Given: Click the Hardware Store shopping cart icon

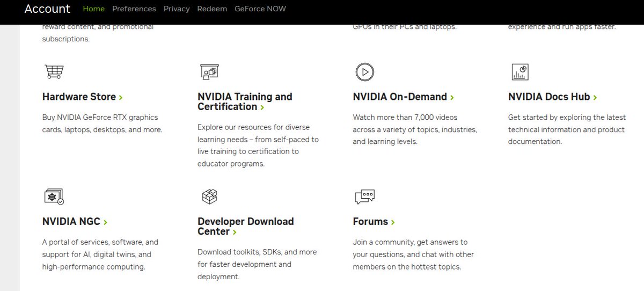Looking at the screenshot, I should click(x=54, y=71).
